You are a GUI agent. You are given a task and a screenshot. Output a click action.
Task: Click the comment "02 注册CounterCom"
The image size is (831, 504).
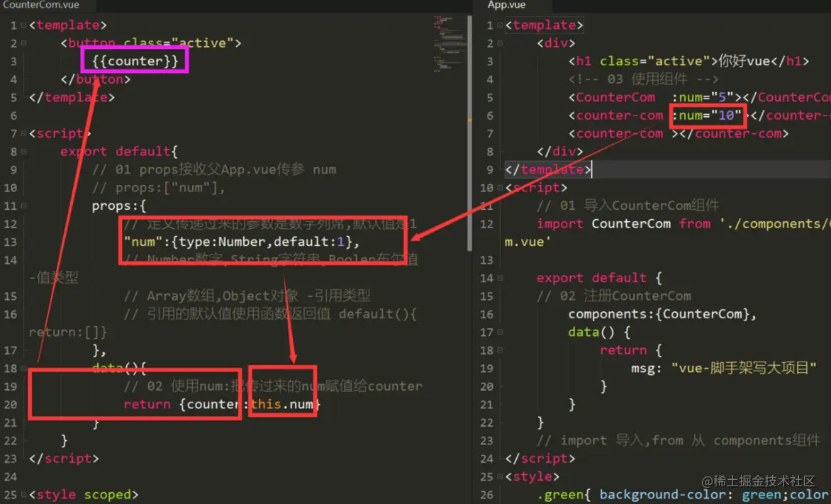coord(614,296)
